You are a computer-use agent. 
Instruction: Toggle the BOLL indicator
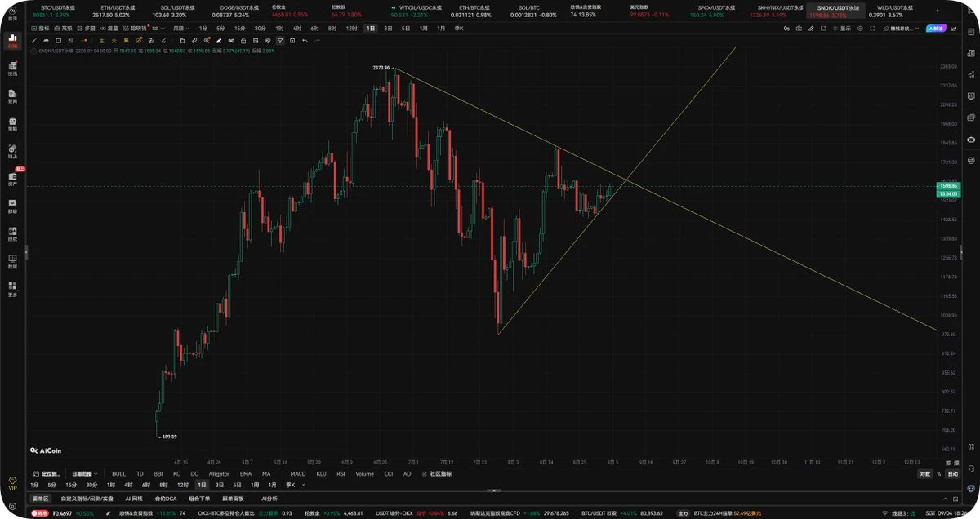pyautogui.click(x=118, y=474)
